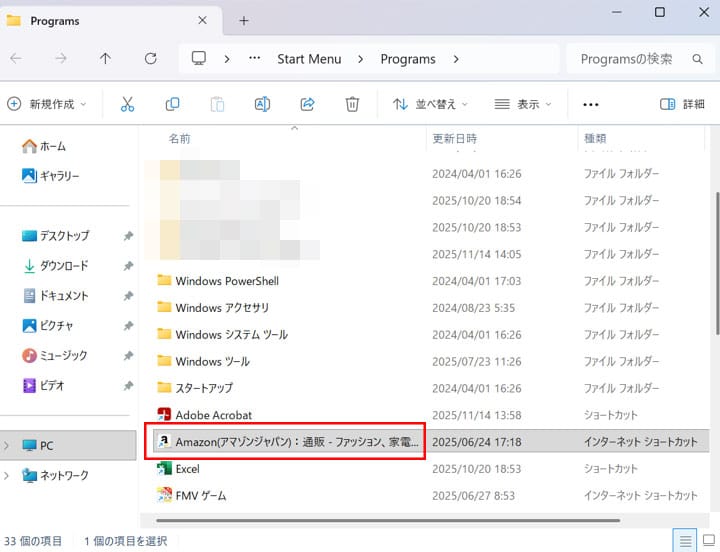Open the Windows PowerShell folder
Viewport: 720px width, 552px height.
(226, 281)
